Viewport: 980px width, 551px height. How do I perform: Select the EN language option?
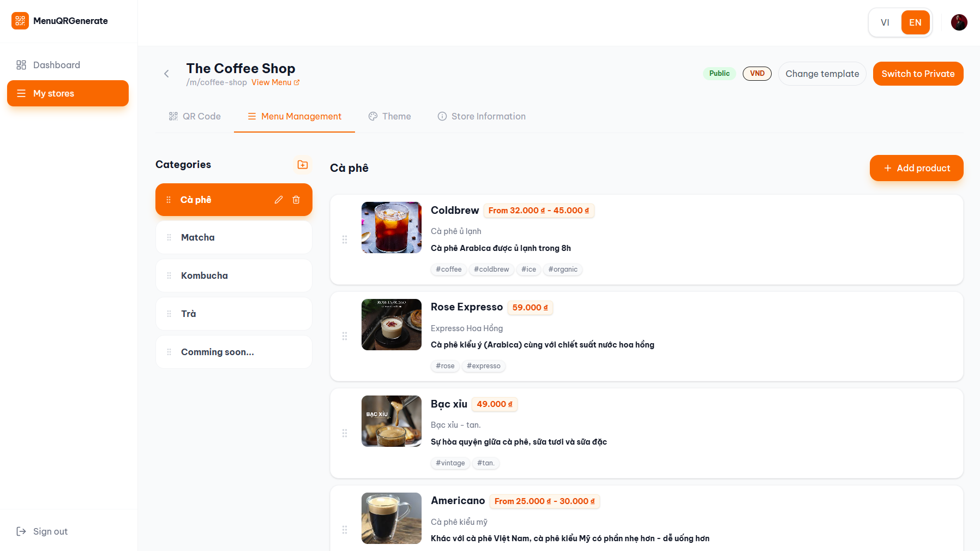point(915,22)
